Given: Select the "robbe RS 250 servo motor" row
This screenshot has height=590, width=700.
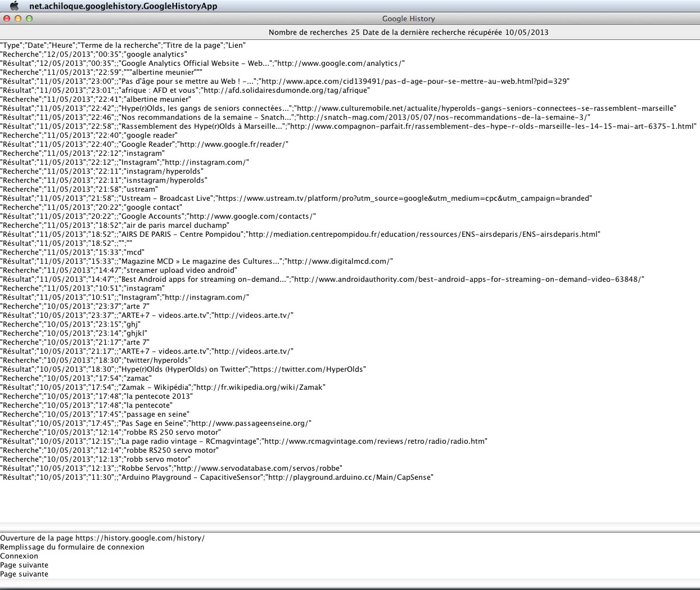Looking at the screenshot, I should (111, 433).
